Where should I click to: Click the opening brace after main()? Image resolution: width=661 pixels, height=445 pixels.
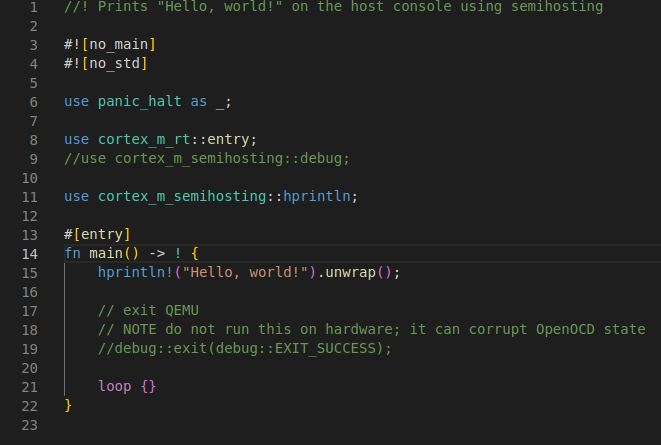[194, 253]
